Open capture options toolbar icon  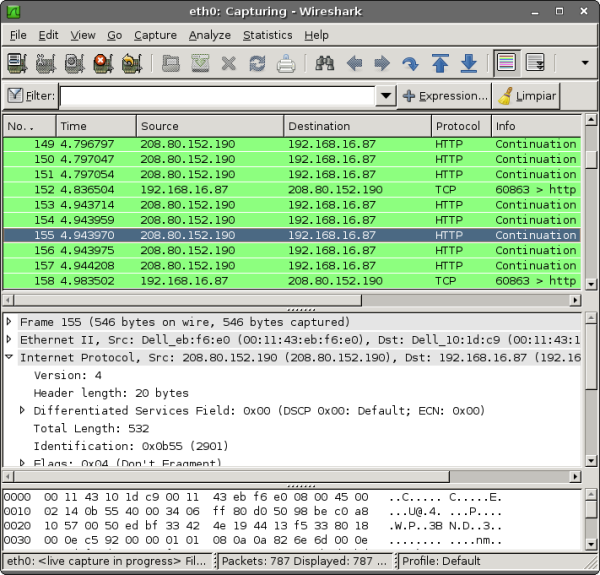tap(46, 63)
